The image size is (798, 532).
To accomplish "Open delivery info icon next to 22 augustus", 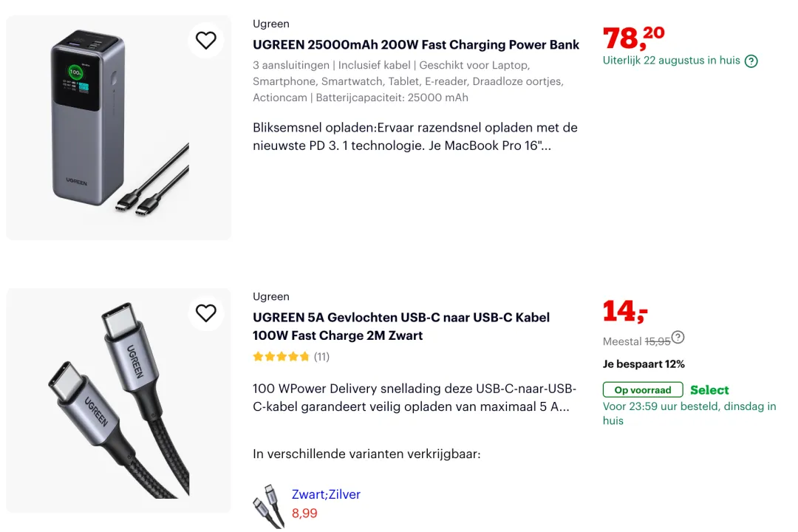I will coord(751,61).
